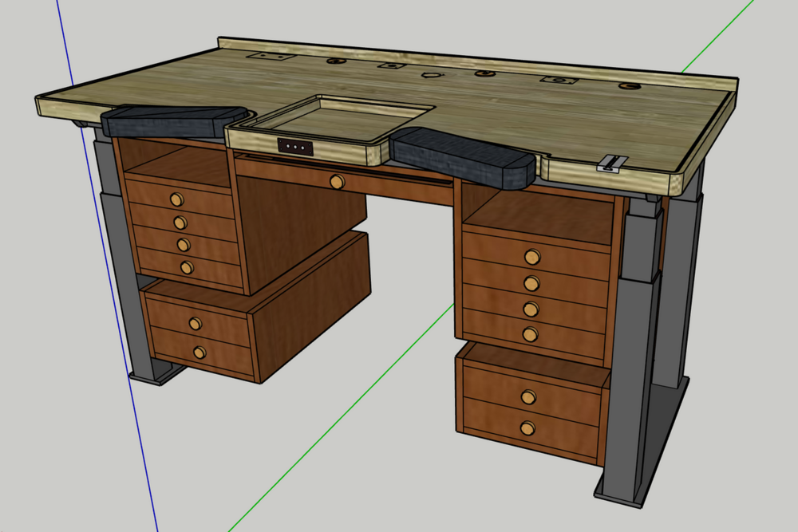Click the side panel of left lower cabinet
This screenshot has width=798, height=532.
pos(311,303)
